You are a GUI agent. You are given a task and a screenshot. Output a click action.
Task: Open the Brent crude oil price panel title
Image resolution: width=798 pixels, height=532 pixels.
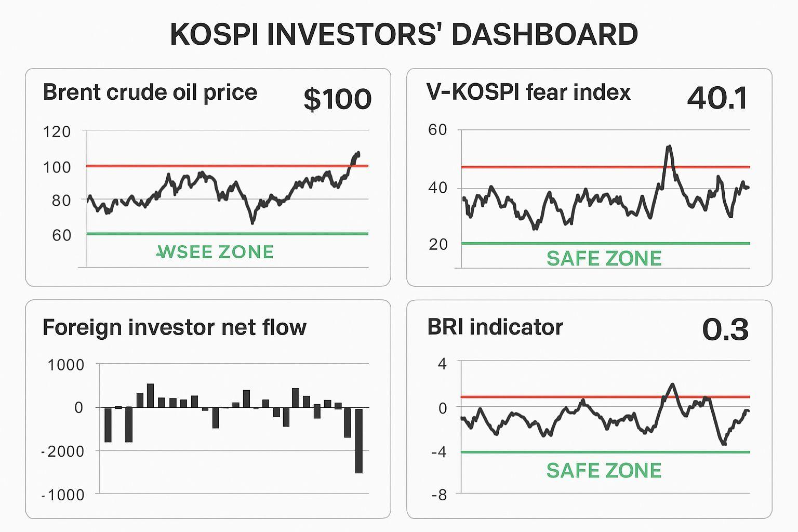[x=150, y=92]
